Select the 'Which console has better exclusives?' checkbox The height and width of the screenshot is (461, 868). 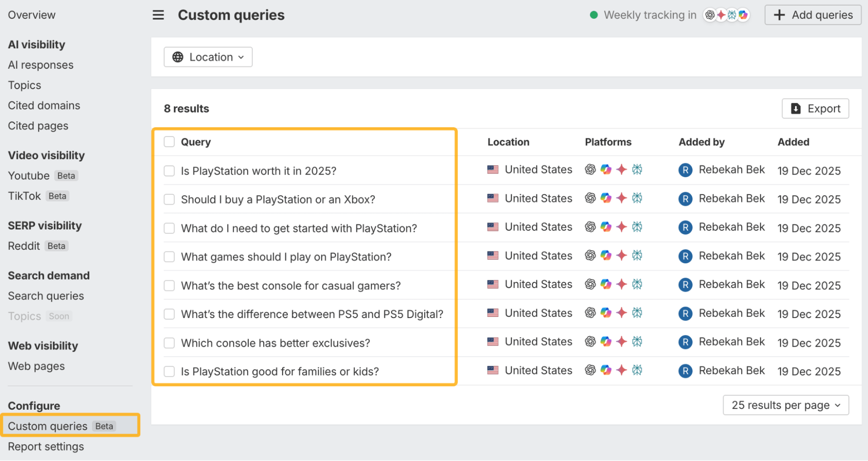tap(169, 343)
